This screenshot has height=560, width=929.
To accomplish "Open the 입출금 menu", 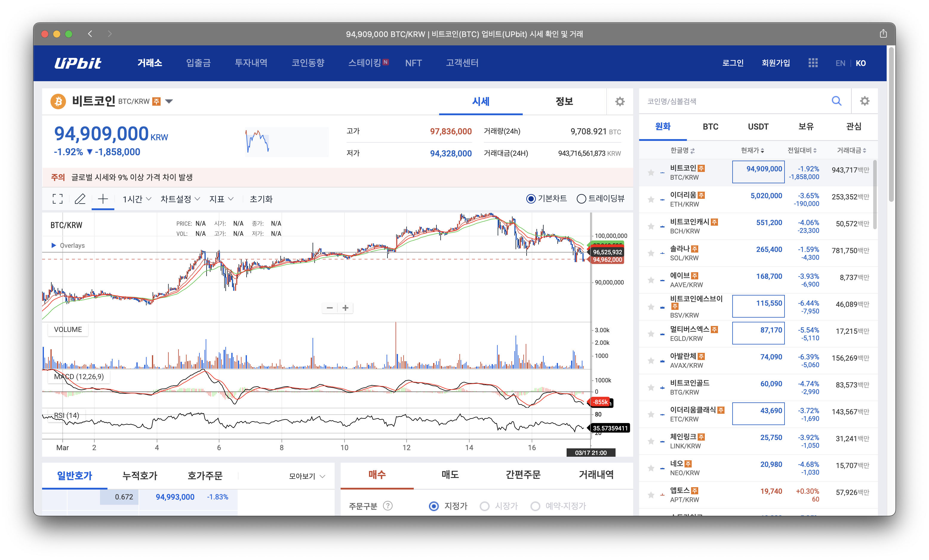I will pos(198,63).
